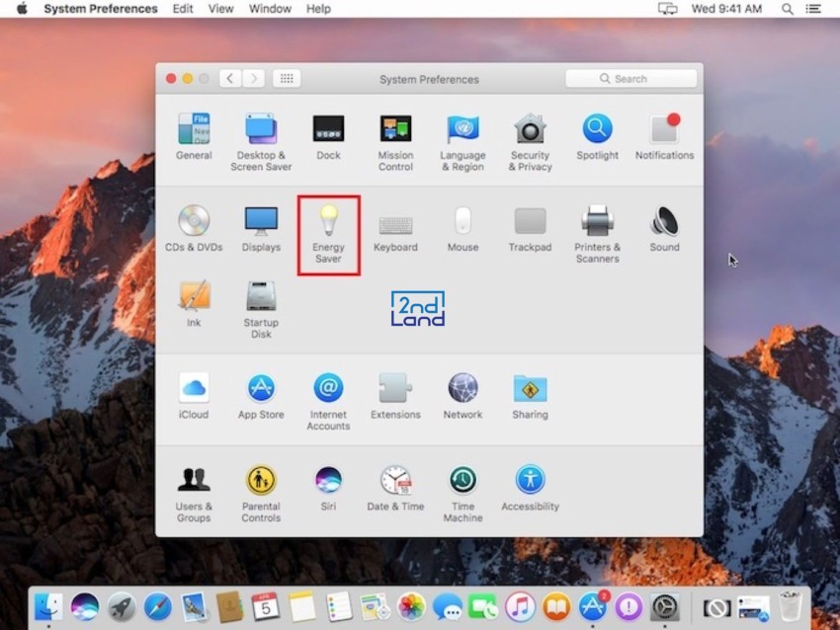840x630 pixels.
Task: Open the System Preferences menu
Action: tap(101, 9)
